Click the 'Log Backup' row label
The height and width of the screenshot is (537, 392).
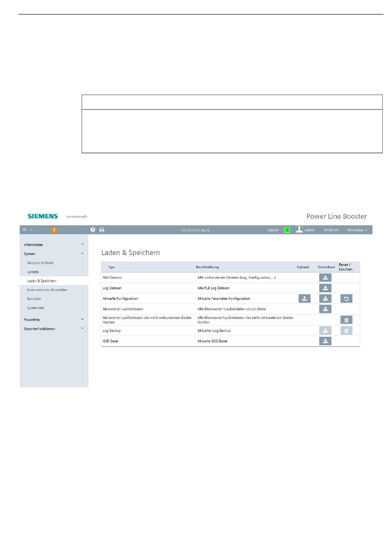click(112, 331)
